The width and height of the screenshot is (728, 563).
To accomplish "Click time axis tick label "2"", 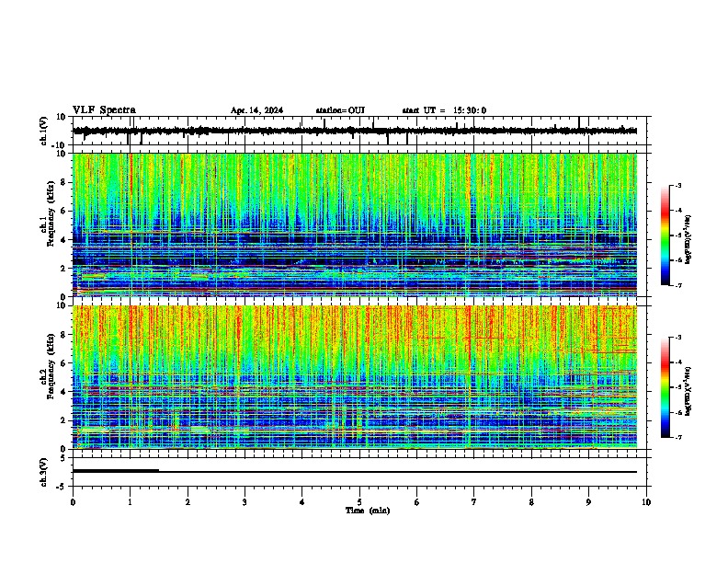I will point(188,502).
